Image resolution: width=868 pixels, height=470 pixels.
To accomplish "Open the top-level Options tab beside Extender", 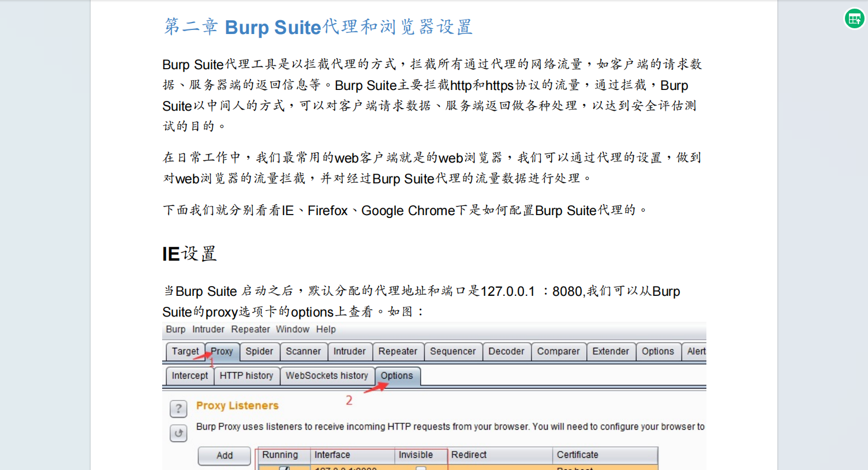I will 658,351.
